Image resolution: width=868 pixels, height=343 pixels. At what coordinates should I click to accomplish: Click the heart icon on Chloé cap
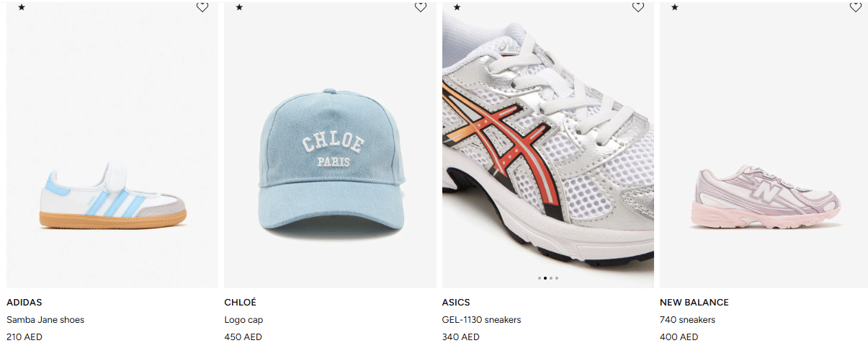coord(421,7)
